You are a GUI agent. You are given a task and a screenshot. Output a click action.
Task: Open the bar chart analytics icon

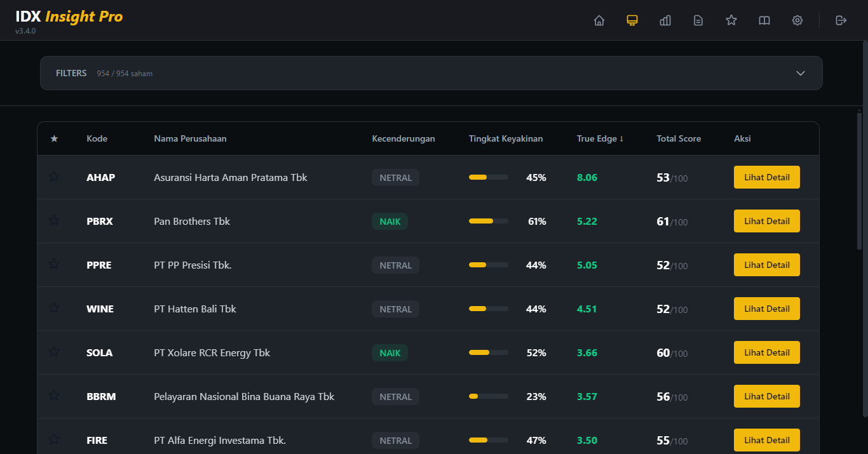[x=665, y=20]
